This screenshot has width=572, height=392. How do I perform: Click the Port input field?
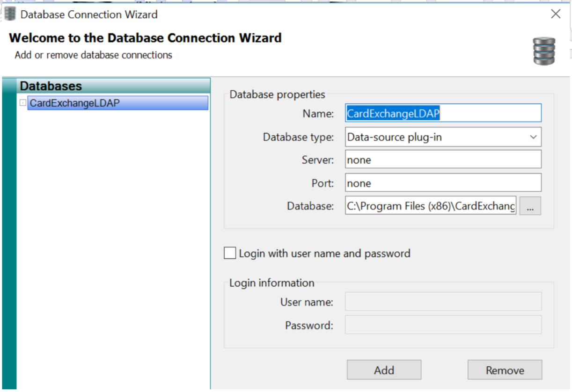(443, 183)
